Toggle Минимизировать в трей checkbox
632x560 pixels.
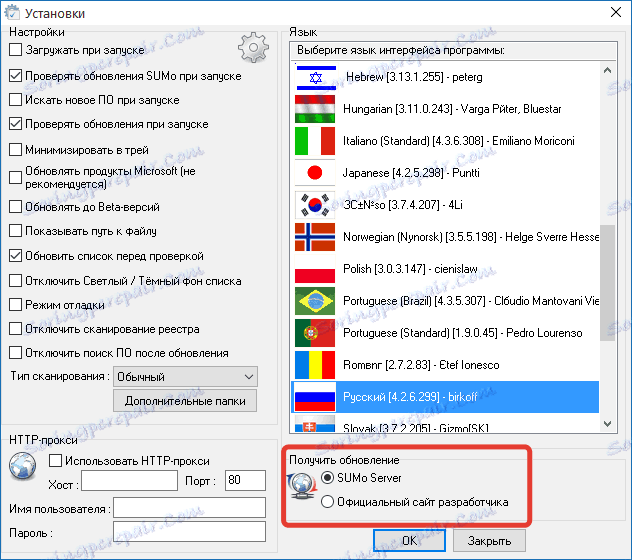tap(15, 150)
